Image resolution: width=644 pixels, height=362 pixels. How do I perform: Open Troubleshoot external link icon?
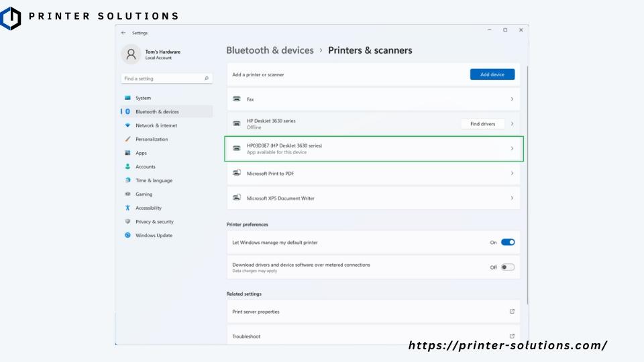[512, 336]
